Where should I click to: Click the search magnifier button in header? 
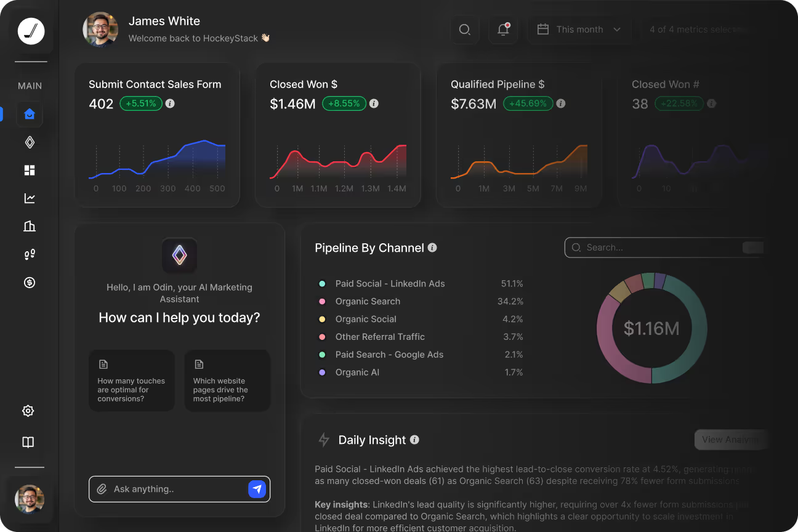(465, 30)
